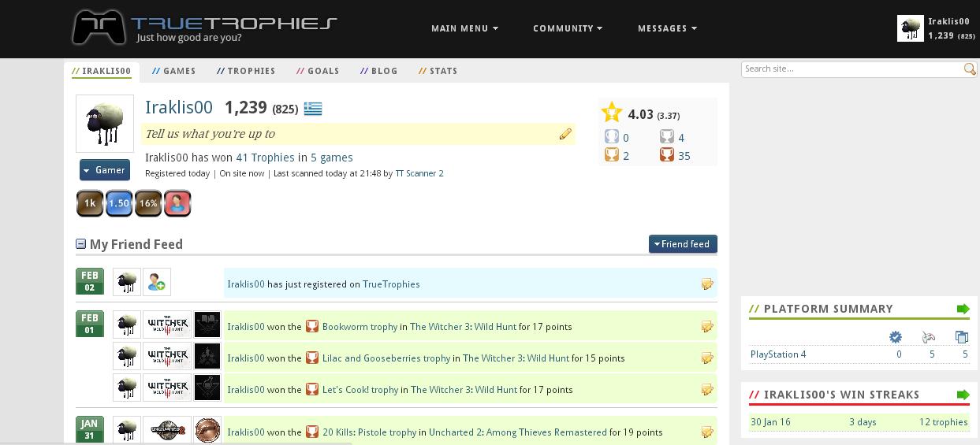Open the Community dropdown menu
Viewport: 980px width, 445px height.
[568, 28]
